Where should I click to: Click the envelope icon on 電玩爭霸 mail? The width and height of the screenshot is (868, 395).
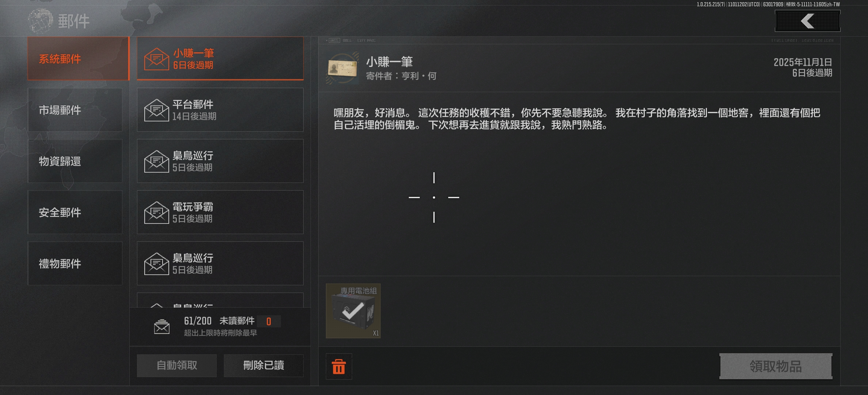pyautogui.click(x=156, y=212)
